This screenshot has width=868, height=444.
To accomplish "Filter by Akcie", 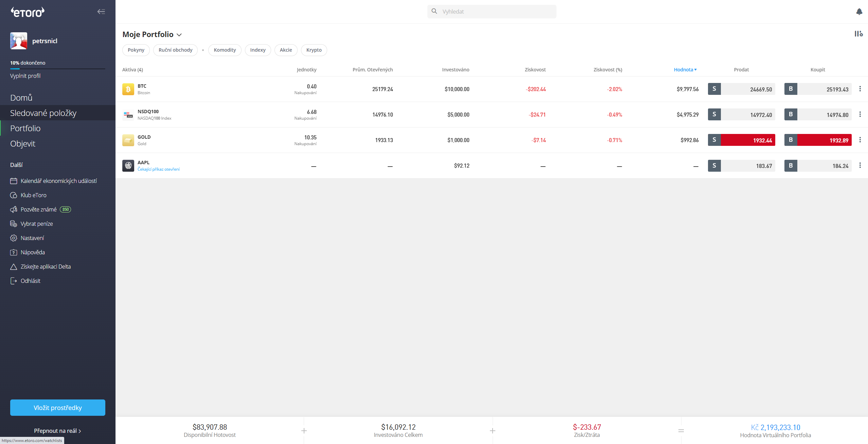I will (x=286, y=50).
